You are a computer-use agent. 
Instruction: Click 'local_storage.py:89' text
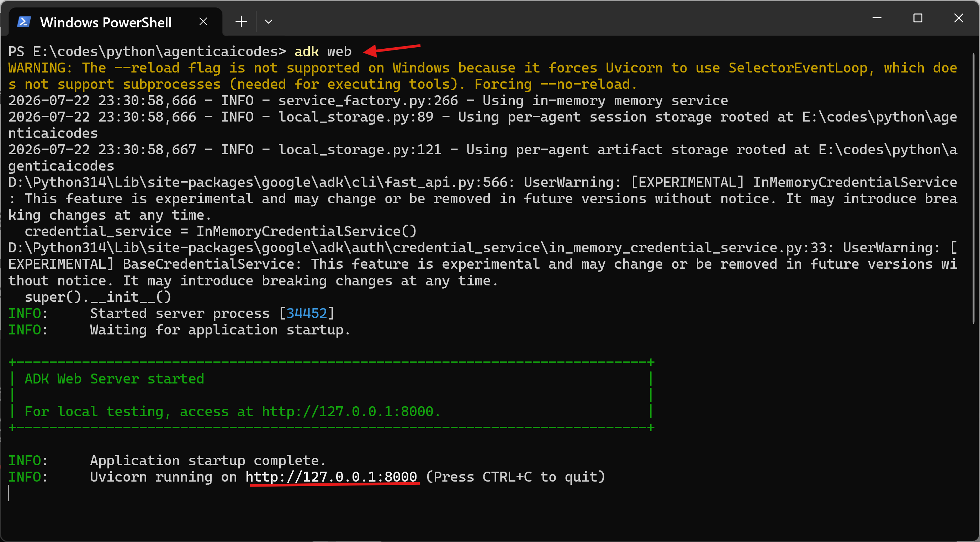pos(356,117)
